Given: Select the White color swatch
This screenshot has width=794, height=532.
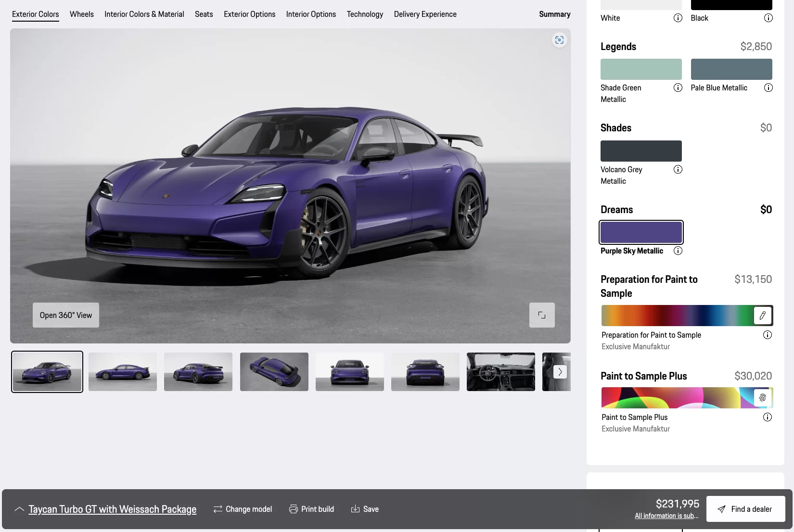Looking at the screenshot, I should (x=641, y=5).
